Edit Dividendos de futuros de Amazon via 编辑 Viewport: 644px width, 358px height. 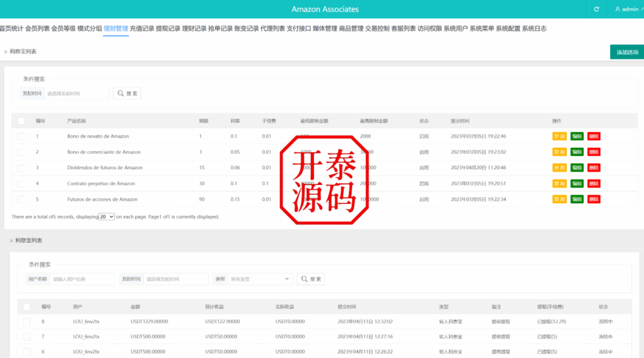(x=577, y=168)
